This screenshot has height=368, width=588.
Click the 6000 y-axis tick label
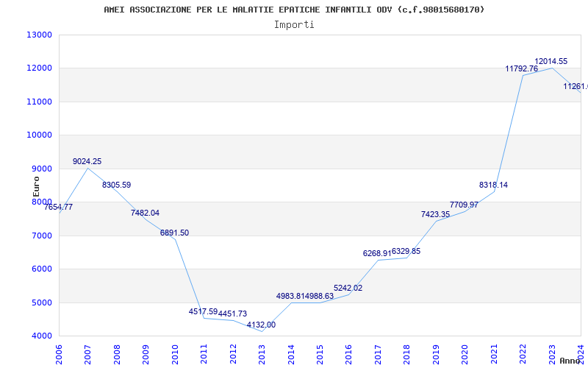(x=42, y=269)
